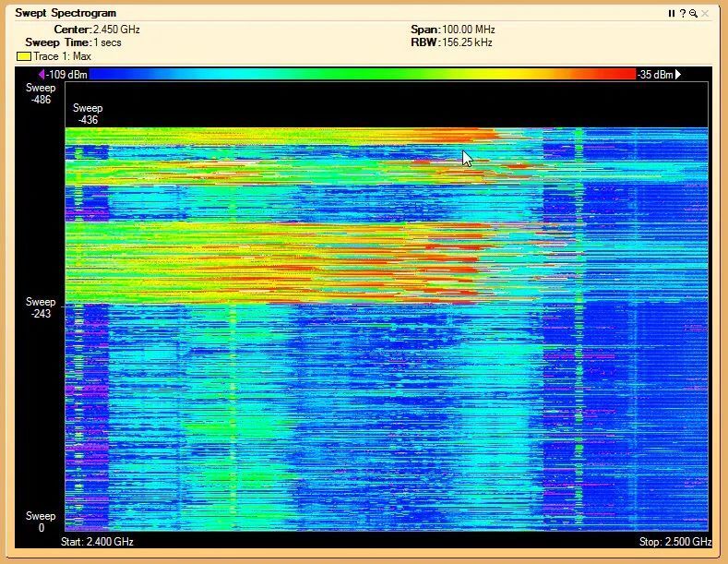The height and width of the screenshot is (564, 728).
Task: Open help via question mark icon
Action: [683, 13]
